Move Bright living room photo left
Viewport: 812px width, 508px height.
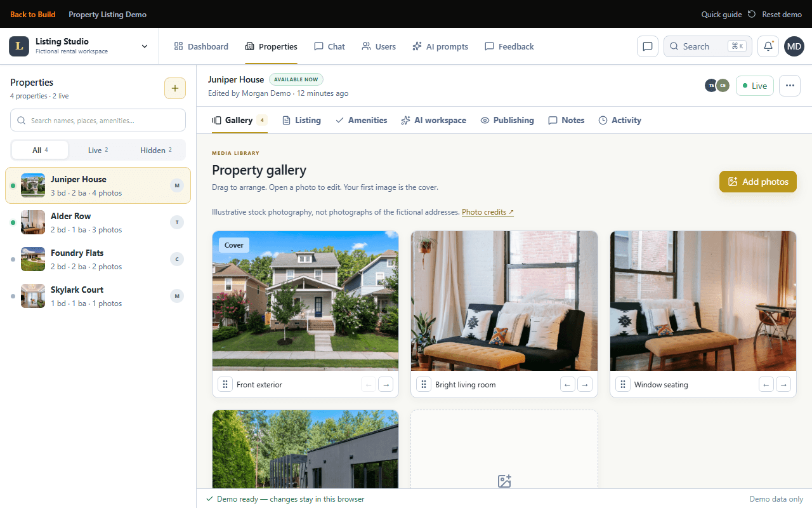[568, 385]
